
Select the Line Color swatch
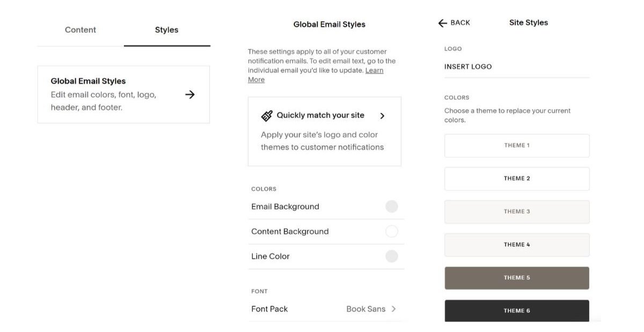pyautogui.click(x=391, y=256)
